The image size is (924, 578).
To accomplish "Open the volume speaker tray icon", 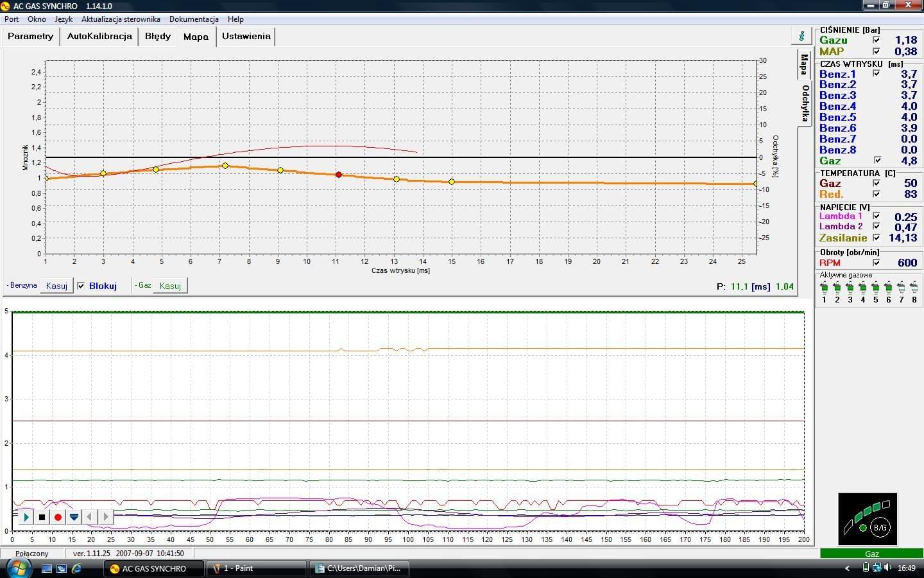I will [x=887, y=568].
